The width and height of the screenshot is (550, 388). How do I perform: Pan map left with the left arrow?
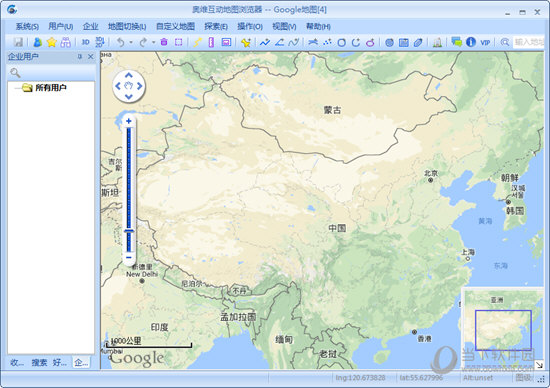coord(118,86)
